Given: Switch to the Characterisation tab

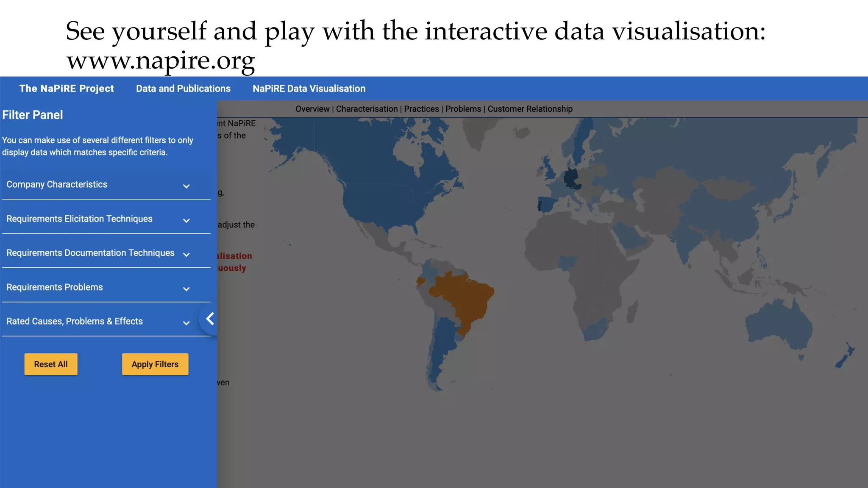Looking at the screenshot, I should pos(367,109).
